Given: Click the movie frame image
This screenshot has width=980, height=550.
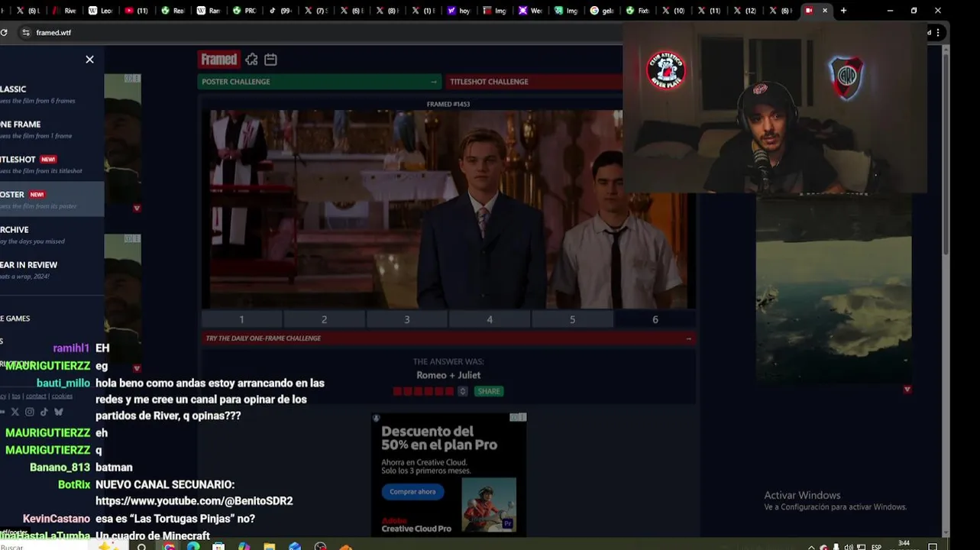Looking at the screenshot, I should [448, 209].
